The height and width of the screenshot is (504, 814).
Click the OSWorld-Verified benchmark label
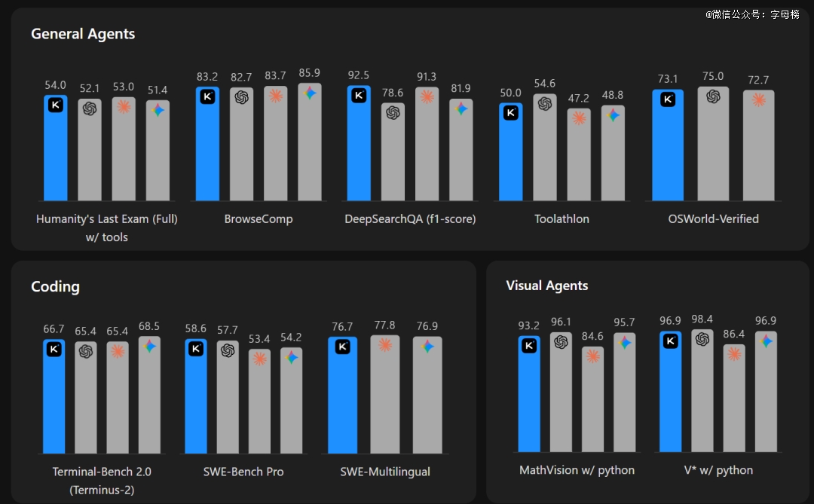713,219
